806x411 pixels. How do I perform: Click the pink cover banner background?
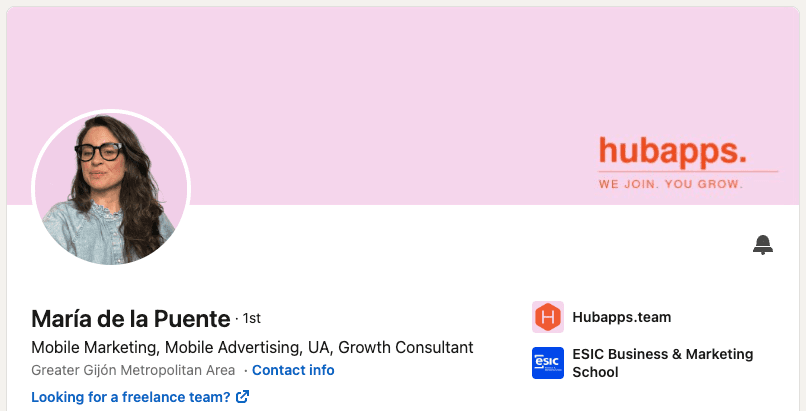(x=360, y=77)
